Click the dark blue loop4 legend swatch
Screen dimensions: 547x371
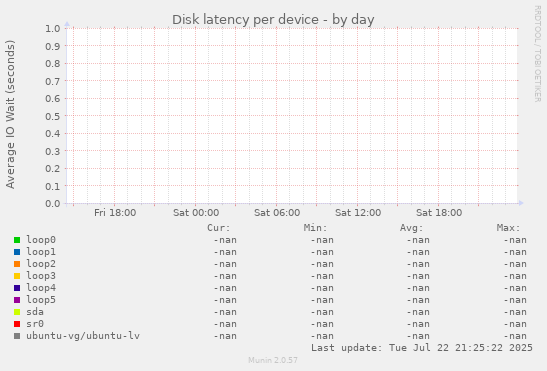pyautogui.click(x=17, y=288)
